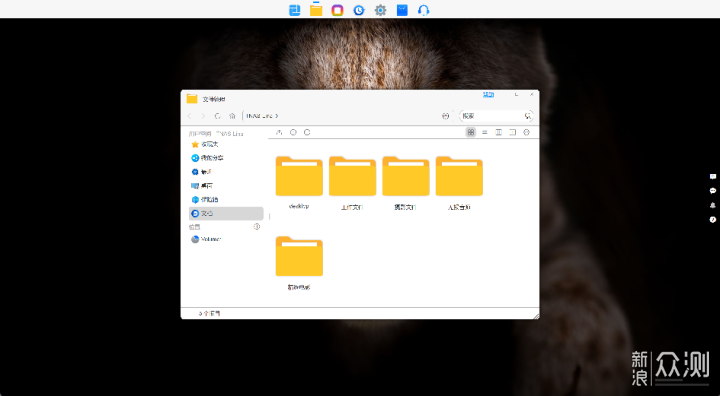Open the view settings gear in toolbar
This screenshot has height=396, width=720.
point(527,132)
